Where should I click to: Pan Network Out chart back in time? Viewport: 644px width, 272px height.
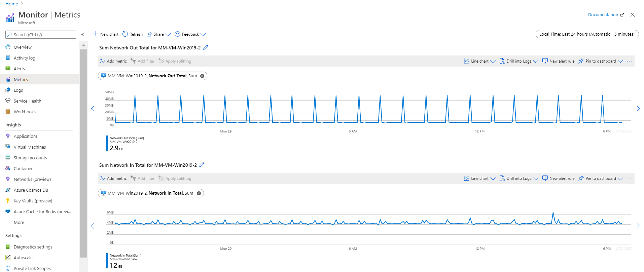(x=93, y=109)
